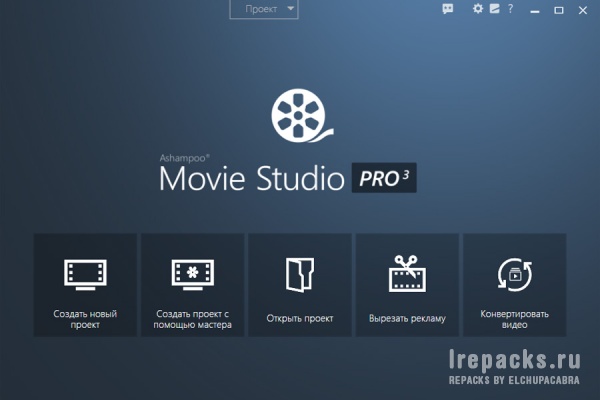Click the skin/theme icon next to the gear
This screenshot has height=400, width=600.
[494, 8]
